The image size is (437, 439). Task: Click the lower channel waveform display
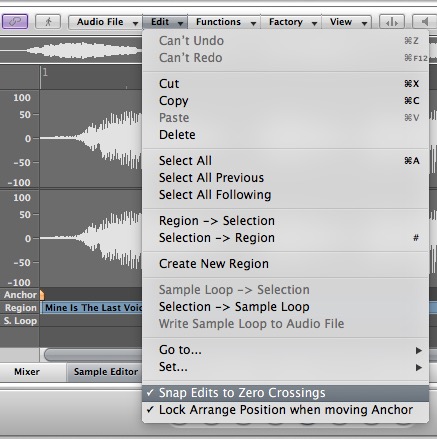[91, 238]
